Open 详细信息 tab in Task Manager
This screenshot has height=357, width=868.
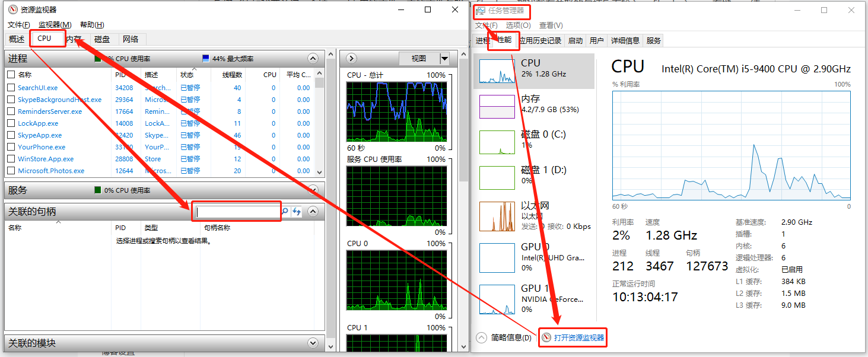[625, 41]
